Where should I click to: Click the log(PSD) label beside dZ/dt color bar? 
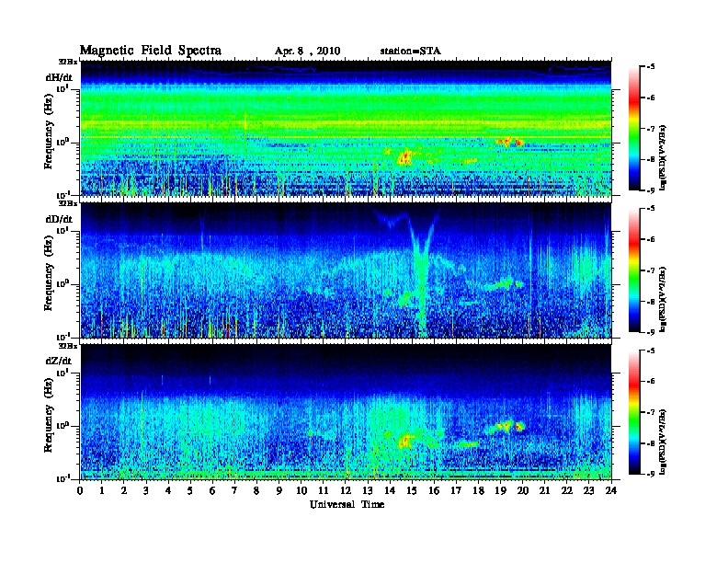[x=664, y=442]
